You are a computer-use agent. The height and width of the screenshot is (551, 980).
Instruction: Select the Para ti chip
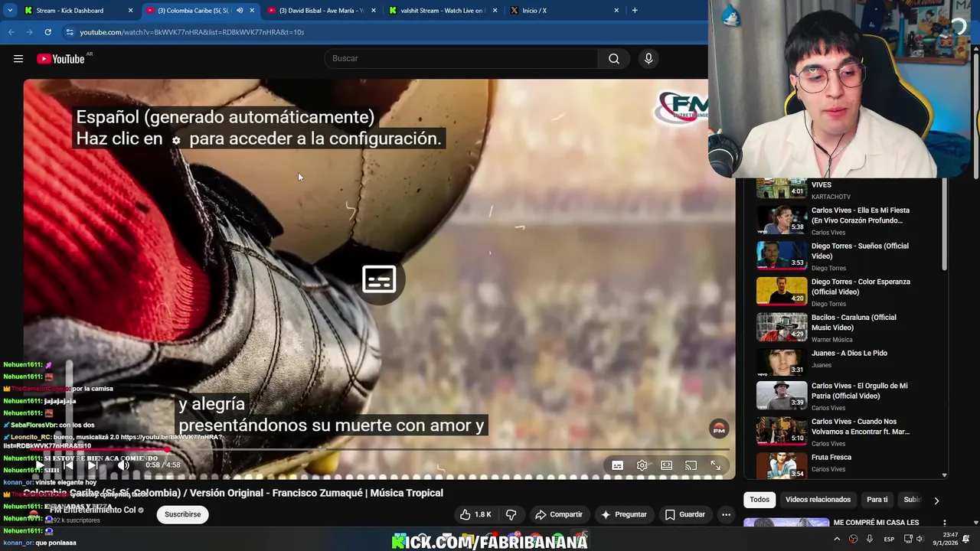pos(877,500)
